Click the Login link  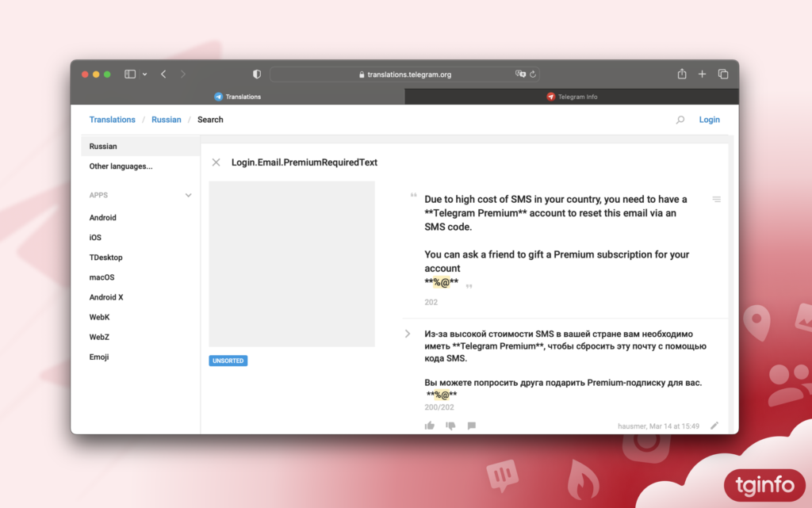709,120
